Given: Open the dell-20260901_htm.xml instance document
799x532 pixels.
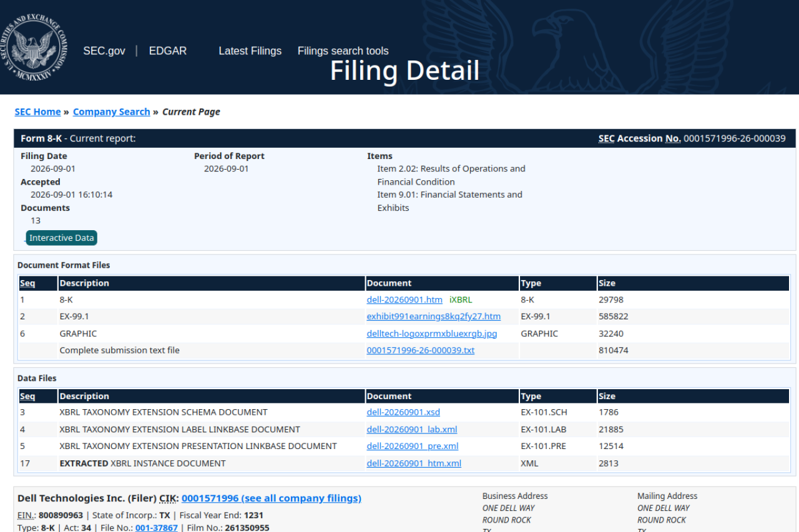Looking at the screenshot, I should tap(414, 463).
